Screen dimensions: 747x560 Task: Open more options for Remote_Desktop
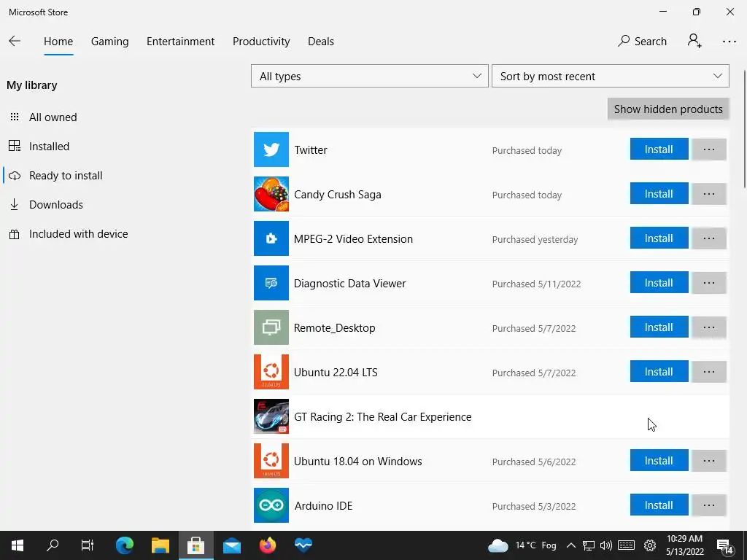709,327
